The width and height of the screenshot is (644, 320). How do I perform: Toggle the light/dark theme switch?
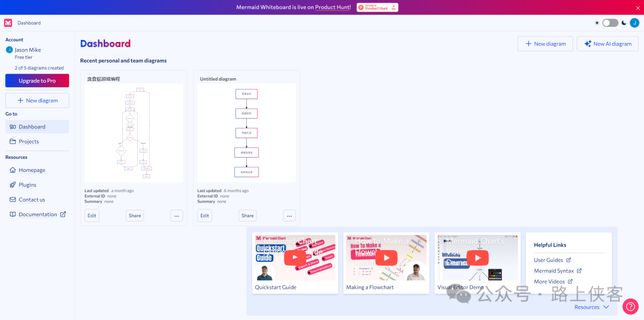tap(610, 23)
